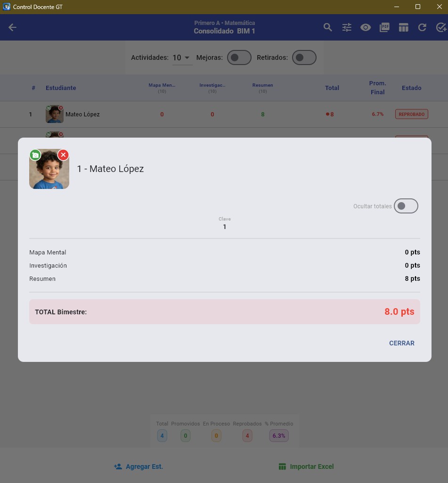The image size is (448, 483).
Task: Click green camera icon on dialog photo
Action: tap(35, 155)
